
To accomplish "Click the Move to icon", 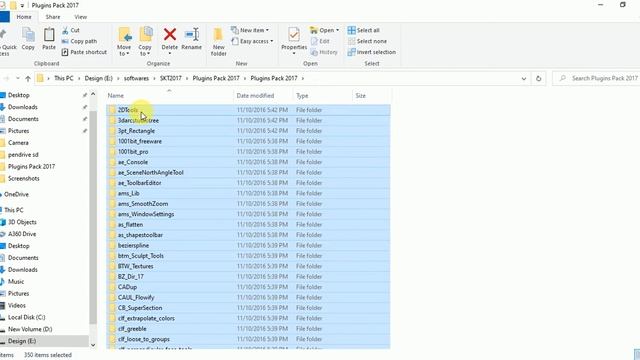I will click(124, 35).
